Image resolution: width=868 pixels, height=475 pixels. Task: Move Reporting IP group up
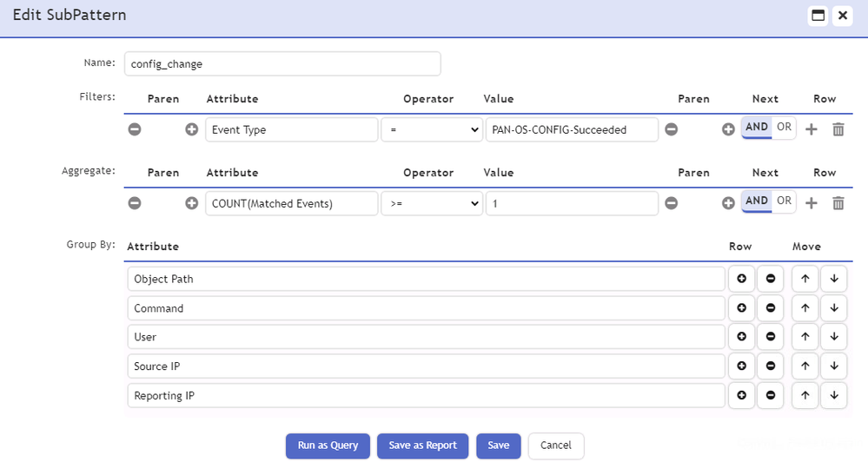[805, 396]
